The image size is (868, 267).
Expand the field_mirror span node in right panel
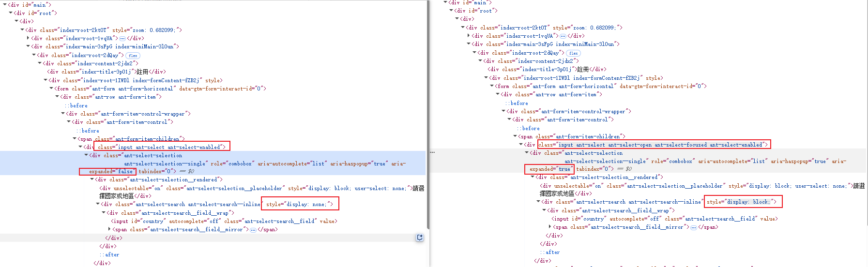[550, 227]
